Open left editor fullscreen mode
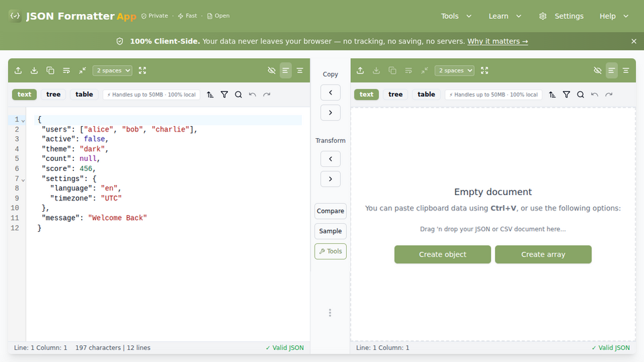The height and width of the screenshot is (362, 644). pyautogui.click(x=142, y=70)
